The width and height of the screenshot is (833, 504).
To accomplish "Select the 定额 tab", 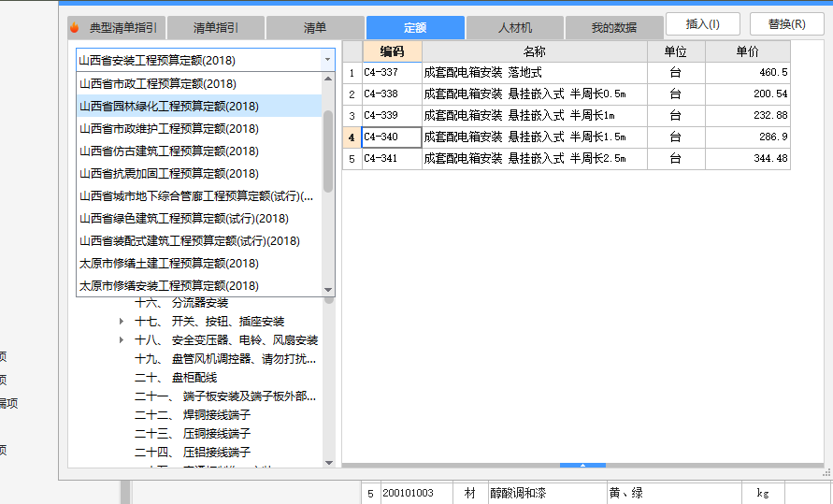I will [415, 28].
